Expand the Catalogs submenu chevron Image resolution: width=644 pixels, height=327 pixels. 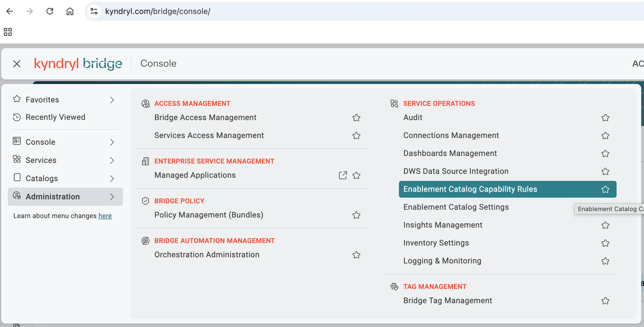click(112, 179)
